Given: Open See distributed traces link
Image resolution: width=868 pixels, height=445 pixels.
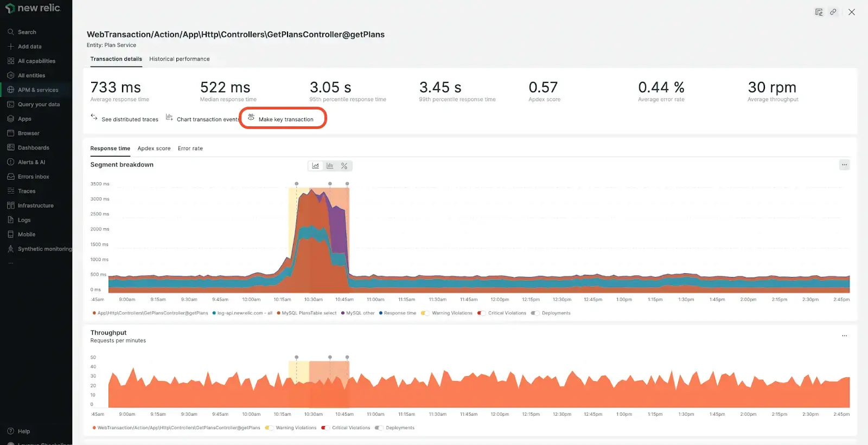Looking at the screenshot, I should point(129,119).
